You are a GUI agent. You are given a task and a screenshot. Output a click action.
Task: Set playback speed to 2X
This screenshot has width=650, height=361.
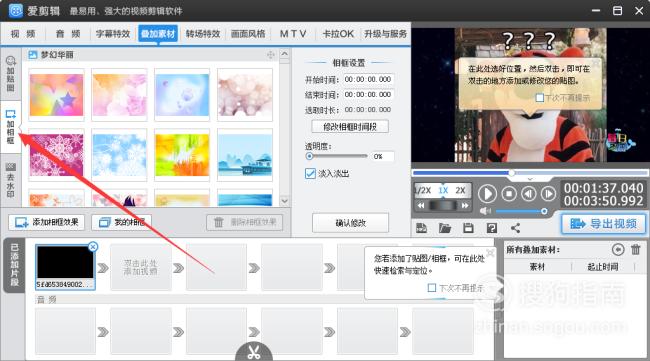(x=460, y=190)
